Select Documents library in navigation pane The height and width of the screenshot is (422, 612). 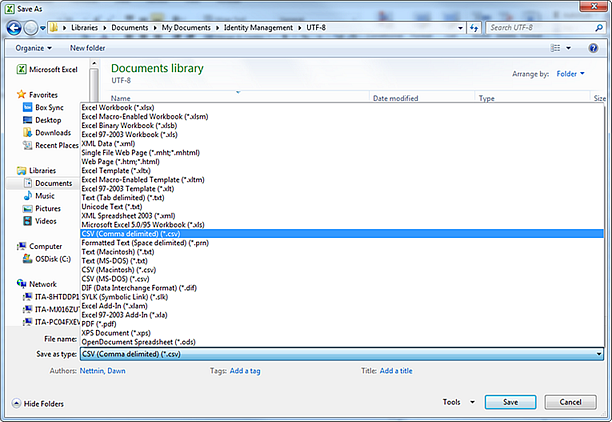coord(48,183)
